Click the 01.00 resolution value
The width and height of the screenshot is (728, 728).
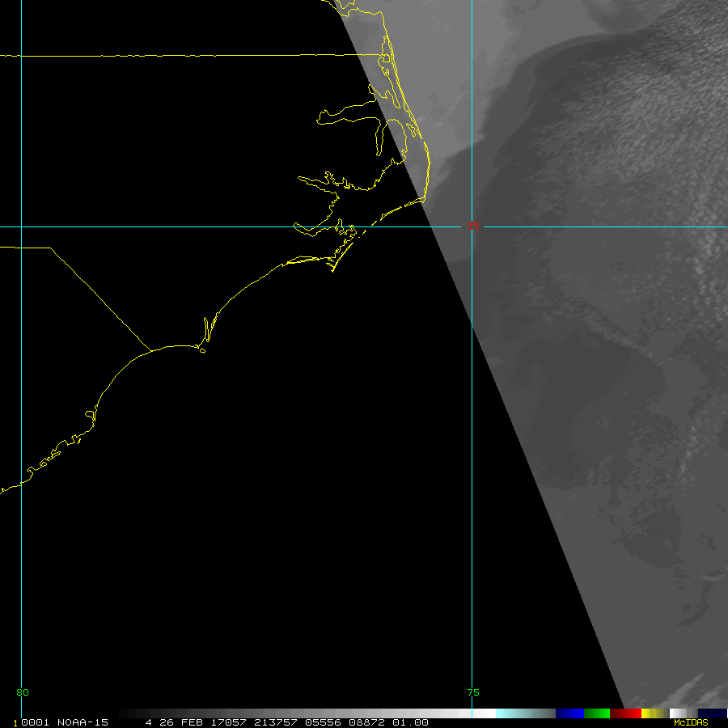tap(410, 722)
